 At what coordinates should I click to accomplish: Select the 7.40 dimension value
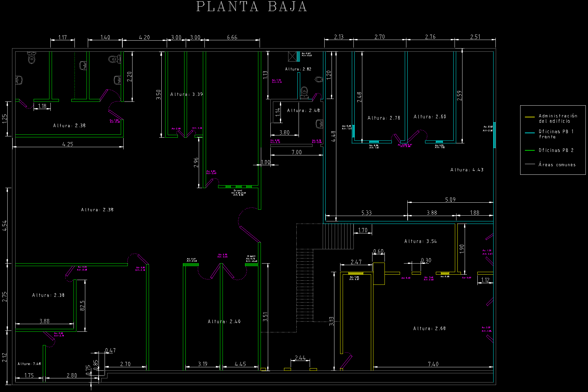pyautogui.click(x=433, y=364)
